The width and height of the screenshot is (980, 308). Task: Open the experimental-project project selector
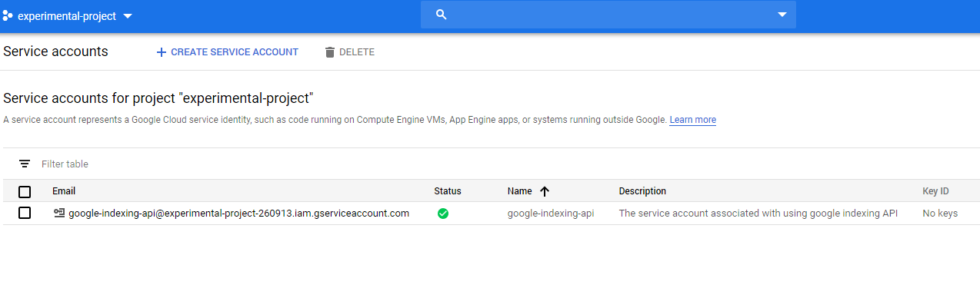pos(68,15)
